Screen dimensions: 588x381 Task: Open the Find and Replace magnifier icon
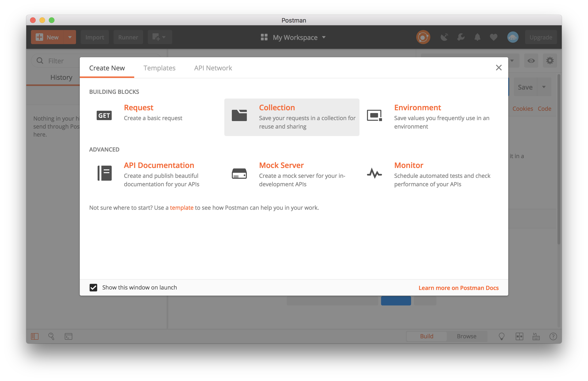point(51,336)
